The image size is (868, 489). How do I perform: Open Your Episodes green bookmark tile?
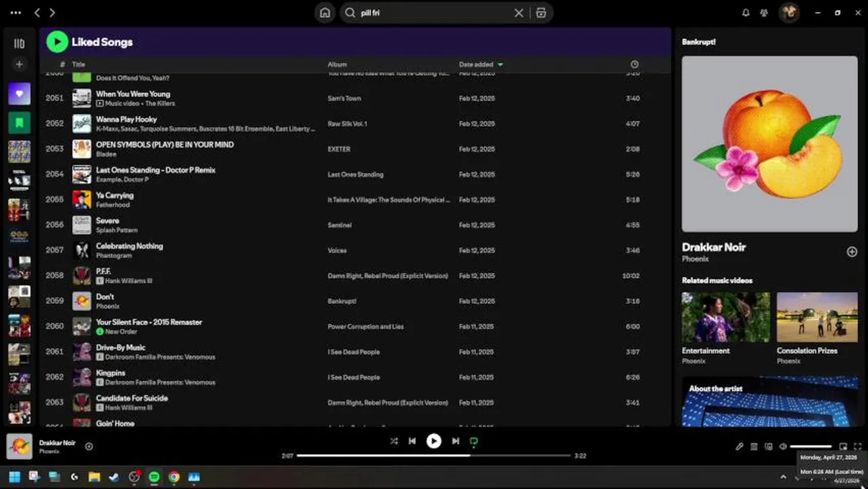[x=19, y=123]
